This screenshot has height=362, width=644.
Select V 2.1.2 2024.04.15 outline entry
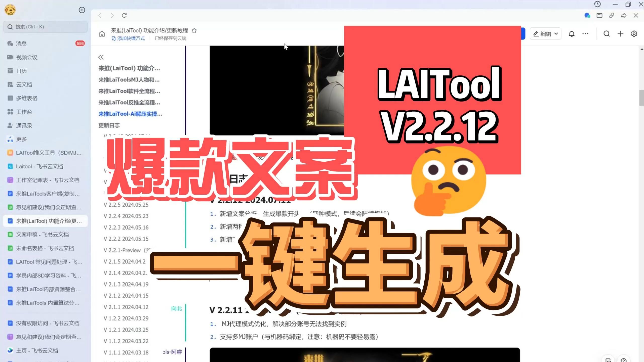coord(126,296)
